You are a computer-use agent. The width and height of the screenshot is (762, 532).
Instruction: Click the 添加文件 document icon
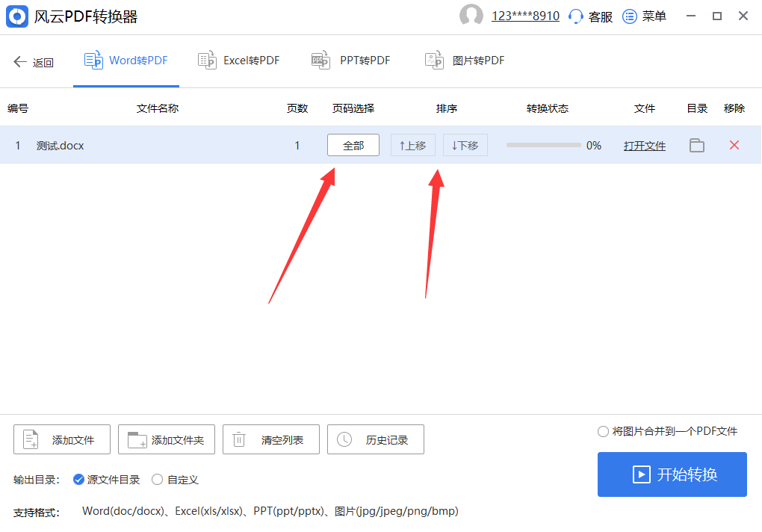[29, 439]
